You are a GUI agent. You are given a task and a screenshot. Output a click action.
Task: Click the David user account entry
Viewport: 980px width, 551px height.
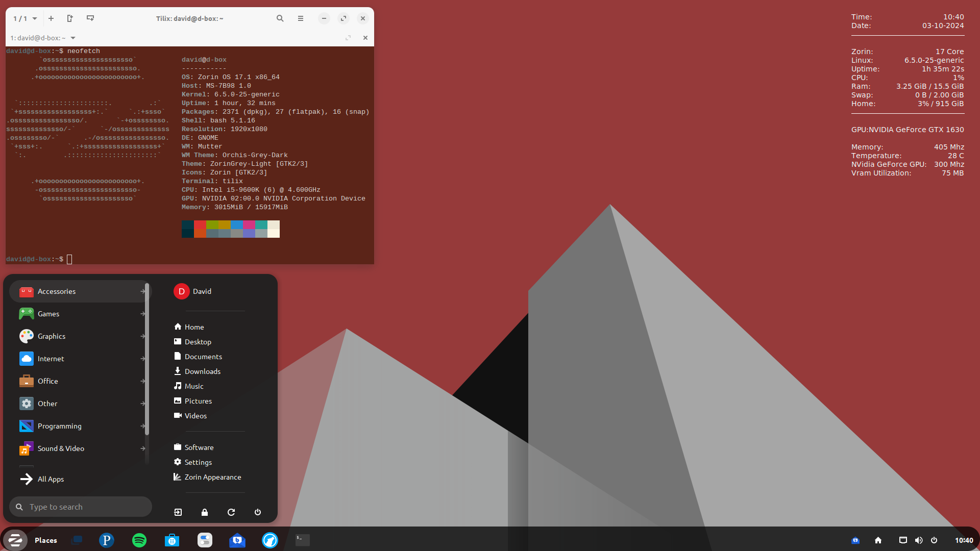pyautogui.click(x=193, y=291)
